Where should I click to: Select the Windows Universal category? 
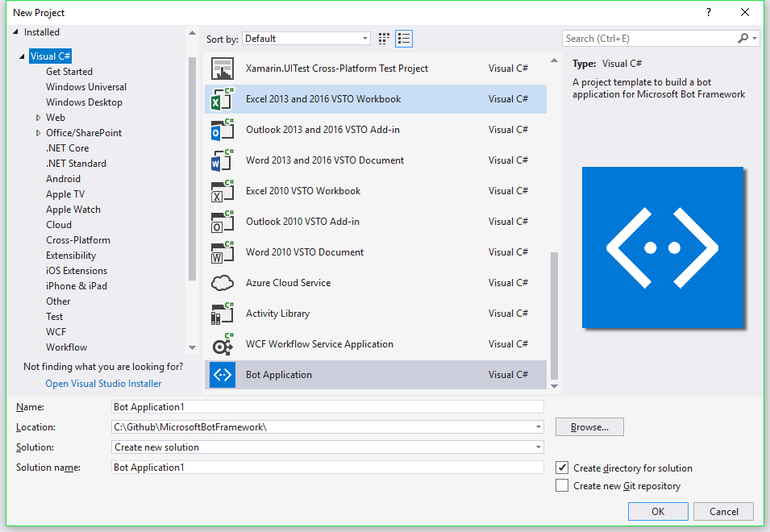click(86, 87)
